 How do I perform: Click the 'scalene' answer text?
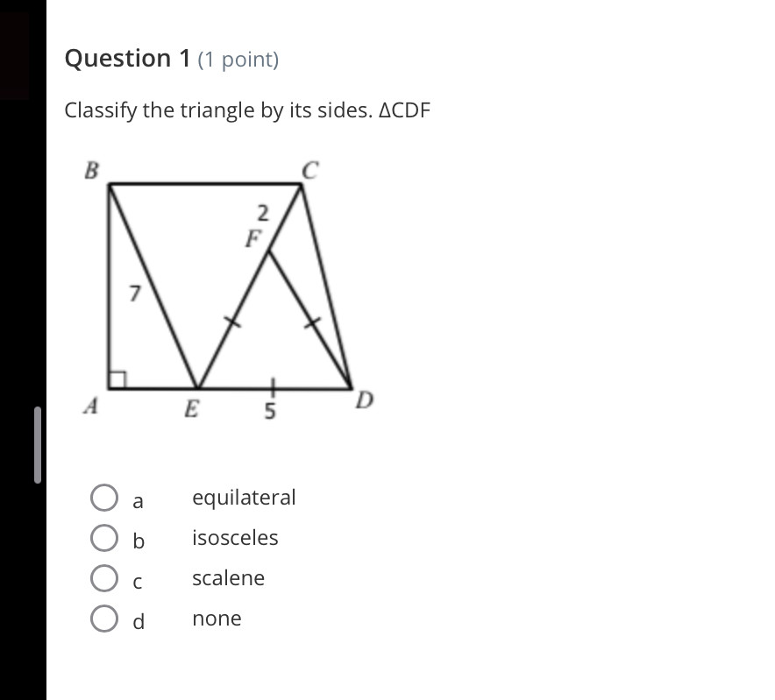click(228, 578)
